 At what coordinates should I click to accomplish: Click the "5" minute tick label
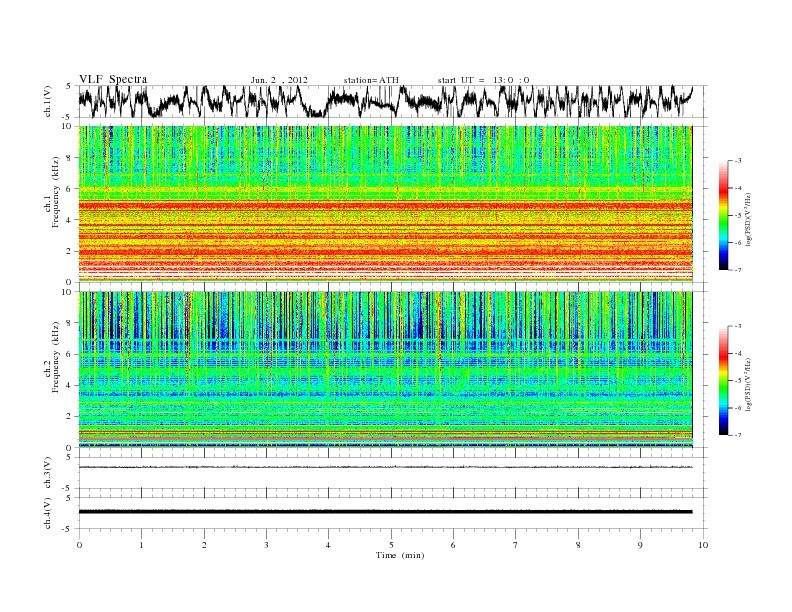pos(391,545)
